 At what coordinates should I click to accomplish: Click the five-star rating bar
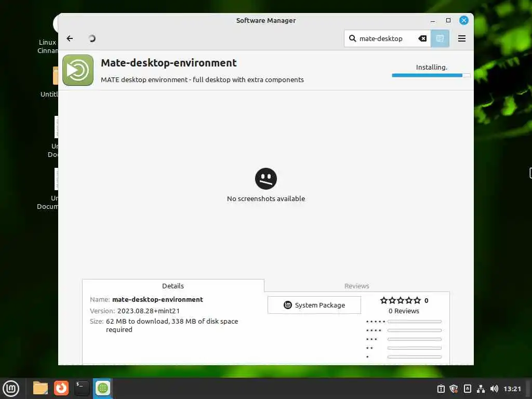[x=415, y=321]
